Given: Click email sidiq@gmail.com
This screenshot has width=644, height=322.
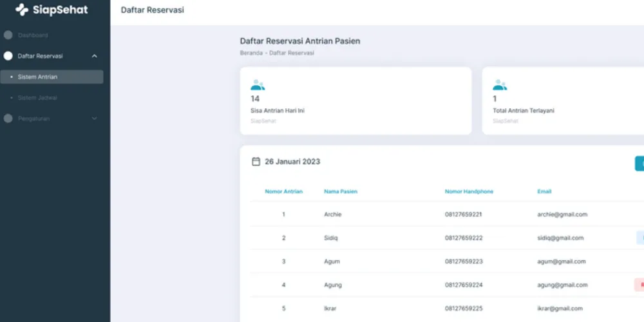Looking at the screenshot, I should [x=561, y=238].
